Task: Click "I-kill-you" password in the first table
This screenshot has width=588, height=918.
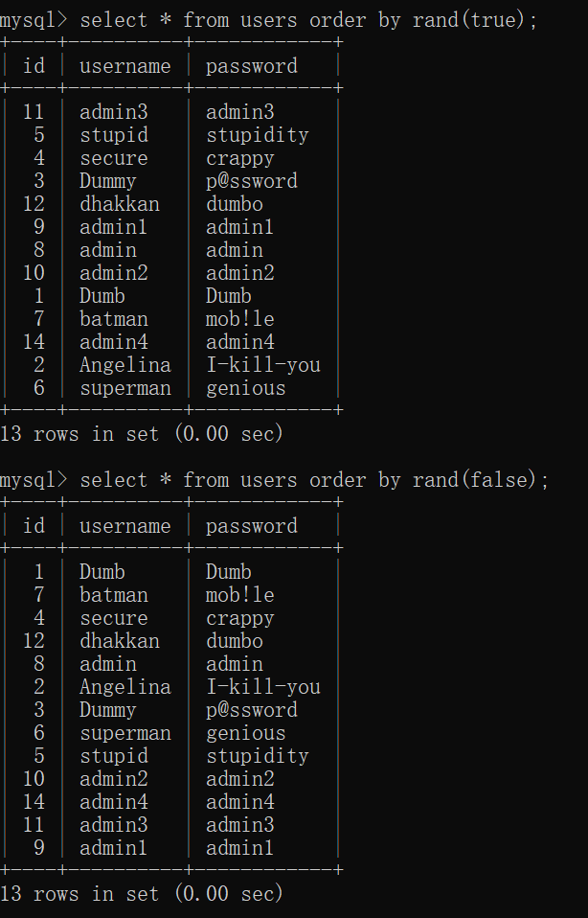Action: tap(263, 365)
